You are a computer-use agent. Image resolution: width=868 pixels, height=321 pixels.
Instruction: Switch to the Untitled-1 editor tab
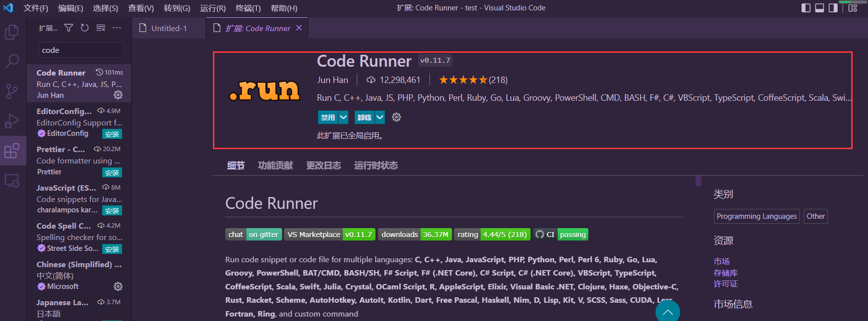pyautogui.click(x=169, y=28)
